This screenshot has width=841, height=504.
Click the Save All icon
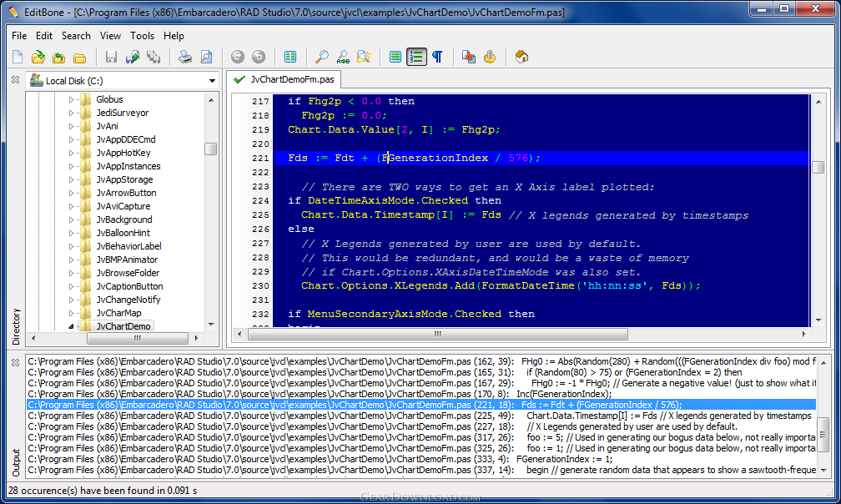click(x=154, y=57)
